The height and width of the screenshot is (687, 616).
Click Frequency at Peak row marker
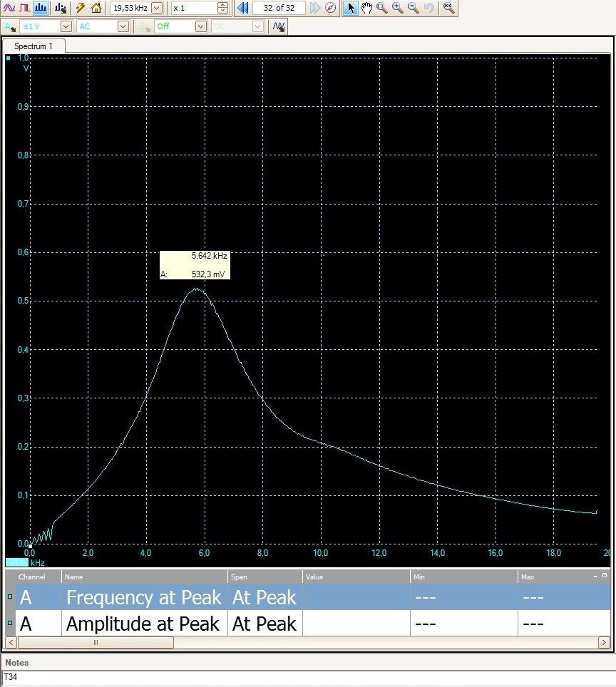click(x=10, y=596)
